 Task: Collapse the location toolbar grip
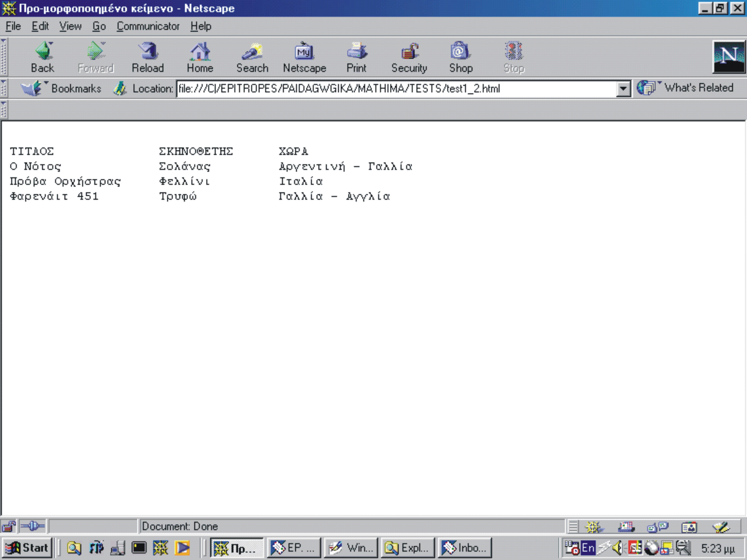(3, 89)
